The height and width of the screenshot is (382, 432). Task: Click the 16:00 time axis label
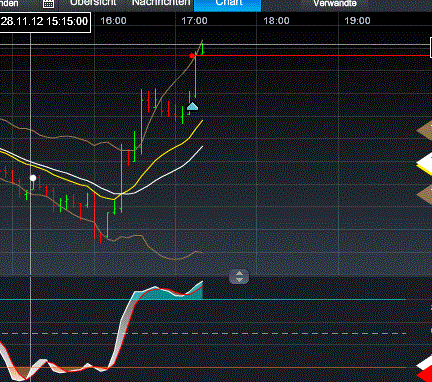tap(113, 21)
